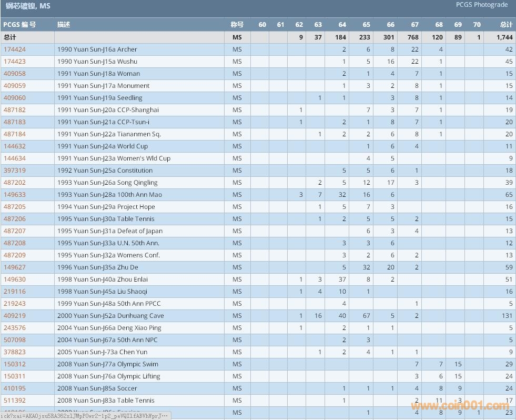This screenshot has width=516, height=420.
Task: Open coin entry 409058
Action: click(15, 74)
